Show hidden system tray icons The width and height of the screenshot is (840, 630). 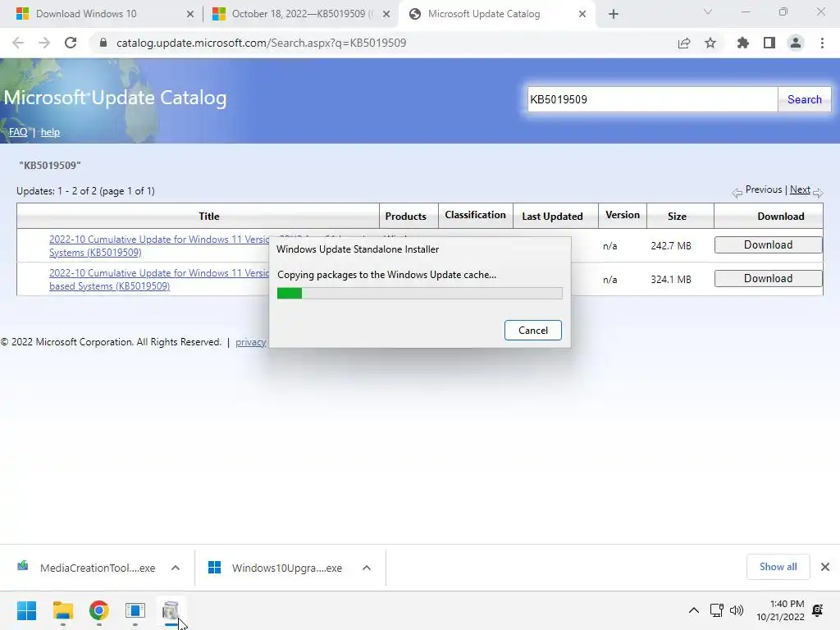pos(693,610)
